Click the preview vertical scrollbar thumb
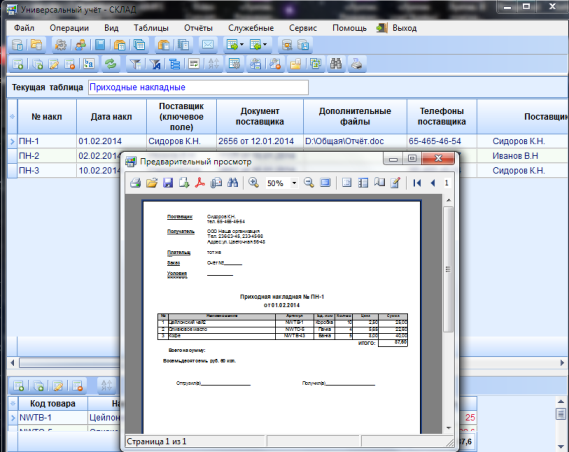Image resolution: width=569 pixels, height=452 pixels. click(448, 269)
